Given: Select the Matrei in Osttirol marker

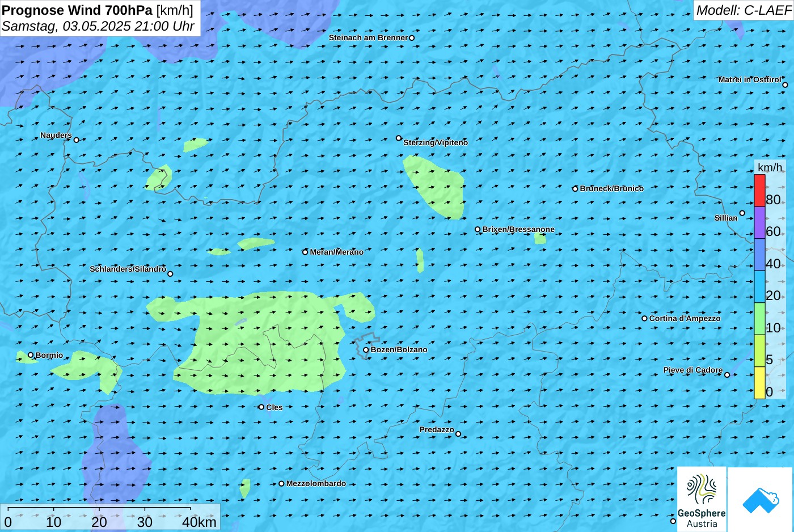Looking at the screenshot, I should pos(785,85).
